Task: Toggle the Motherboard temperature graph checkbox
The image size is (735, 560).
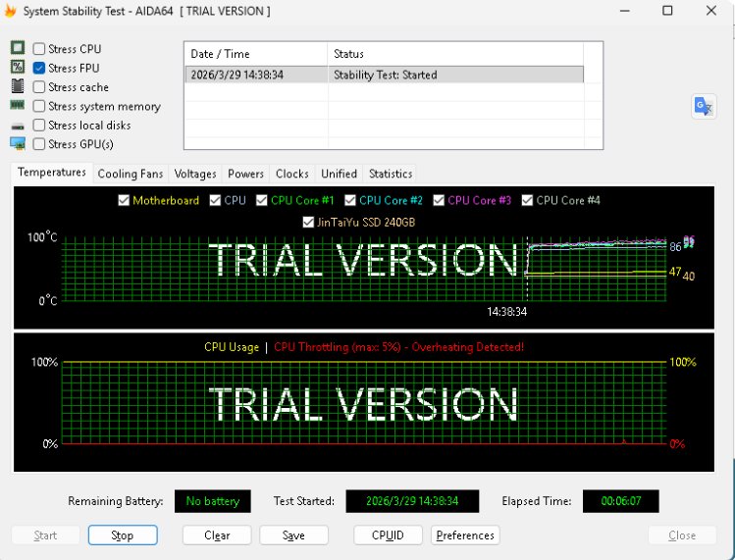Action: tap(124, 201)
